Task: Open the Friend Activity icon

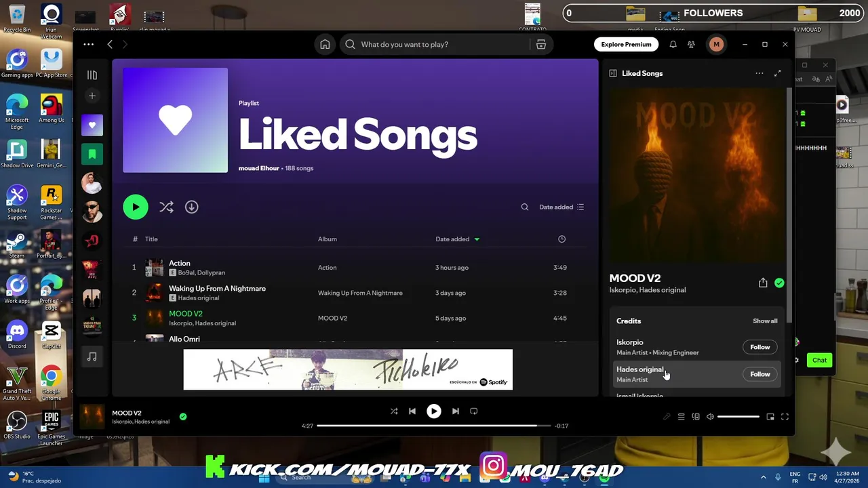Action: pos(691,44)
